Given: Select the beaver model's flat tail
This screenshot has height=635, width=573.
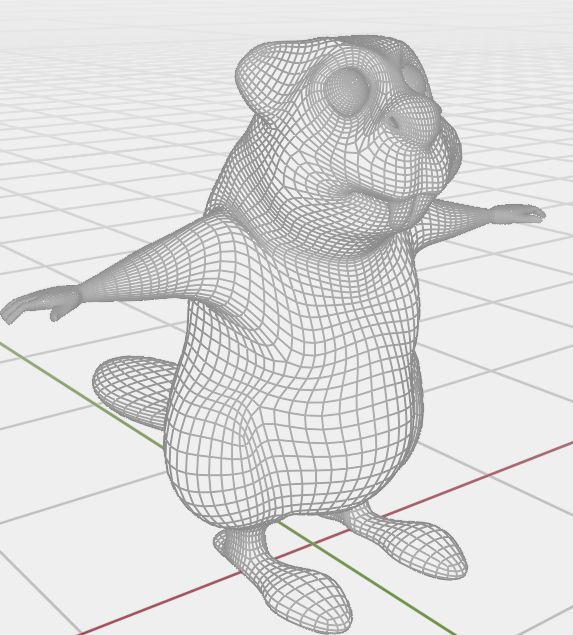Looking at the screenshot, I should [x=132, y=391].
